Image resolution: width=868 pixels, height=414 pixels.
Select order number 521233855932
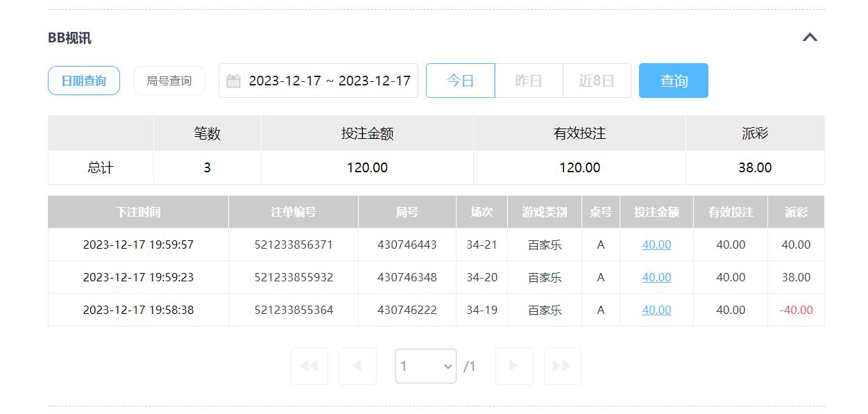[293, 277]
